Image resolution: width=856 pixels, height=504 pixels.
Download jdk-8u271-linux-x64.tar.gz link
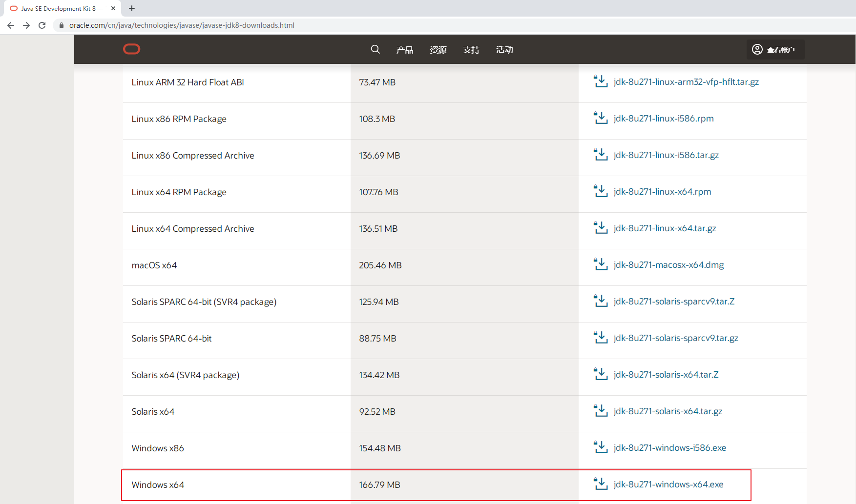coord(665,228)
